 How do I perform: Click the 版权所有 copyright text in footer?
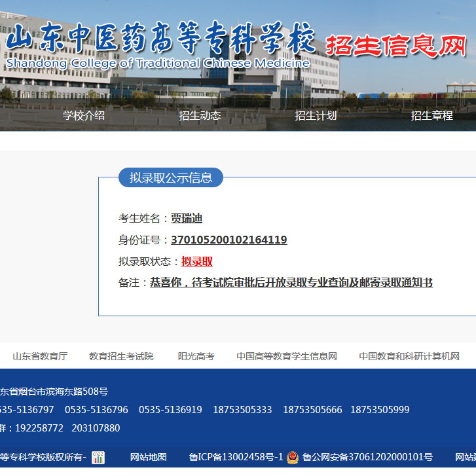pyautogui.click(x=64, y=457)
